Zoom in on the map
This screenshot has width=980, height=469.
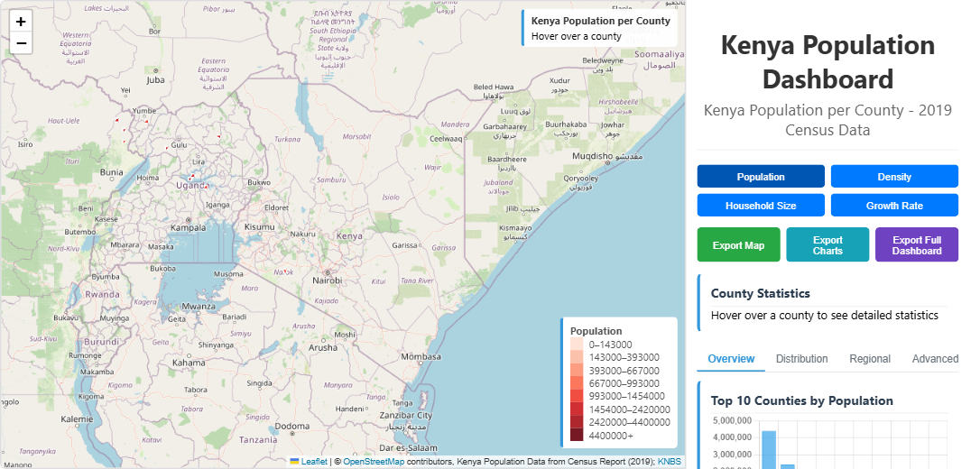[x=21, y=22]
